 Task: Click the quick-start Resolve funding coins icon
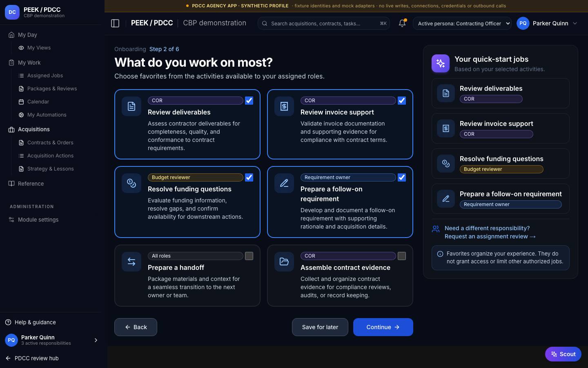coord(446,164)
